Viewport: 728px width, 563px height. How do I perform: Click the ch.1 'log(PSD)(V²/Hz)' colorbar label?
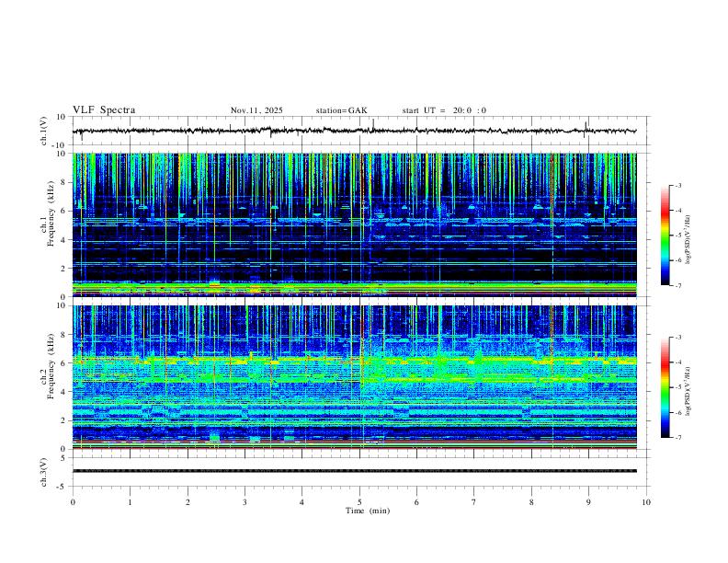(x=688, y=240)
